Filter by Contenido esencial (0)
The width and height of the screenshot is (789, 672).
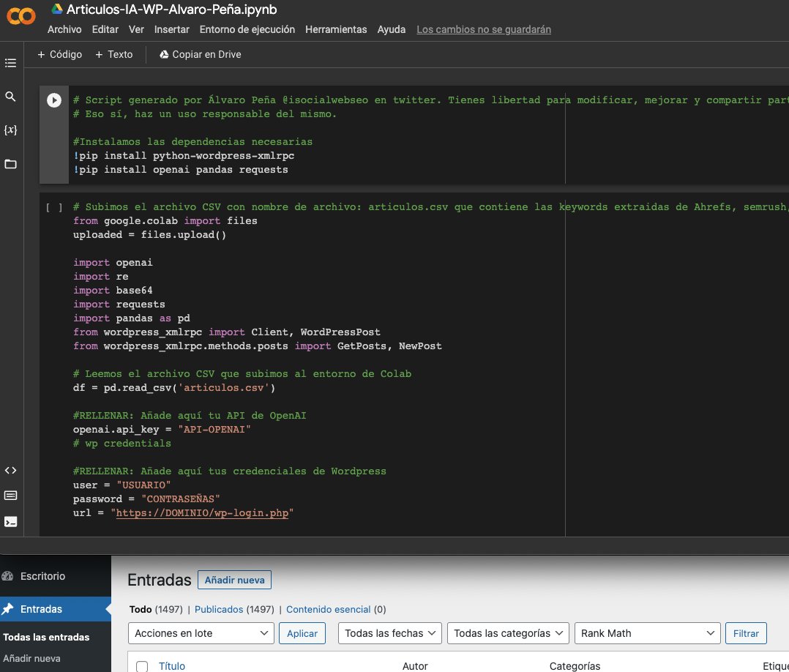click(336, 609)
